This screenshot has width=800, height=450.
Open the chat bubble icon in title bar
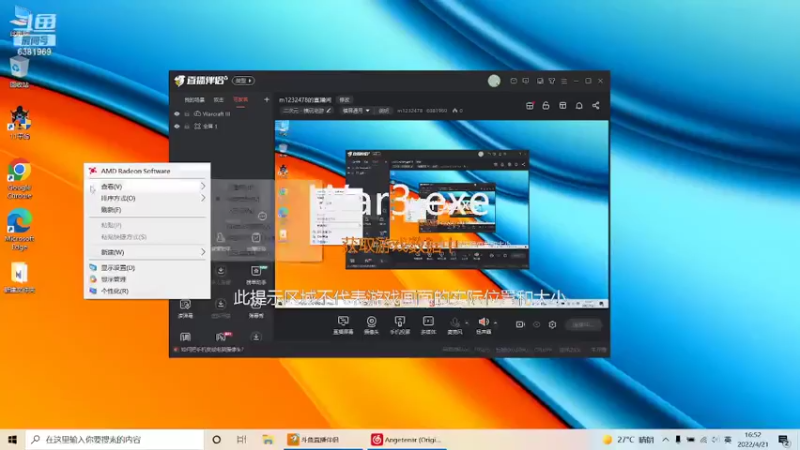[x=514, y=81]
